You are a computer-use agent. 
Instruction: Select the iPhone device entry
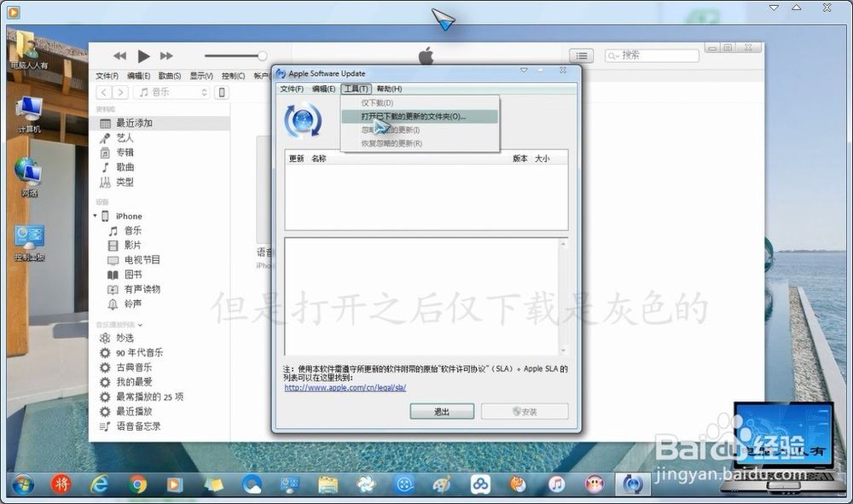pyautogui.click(x=129, y=217)
